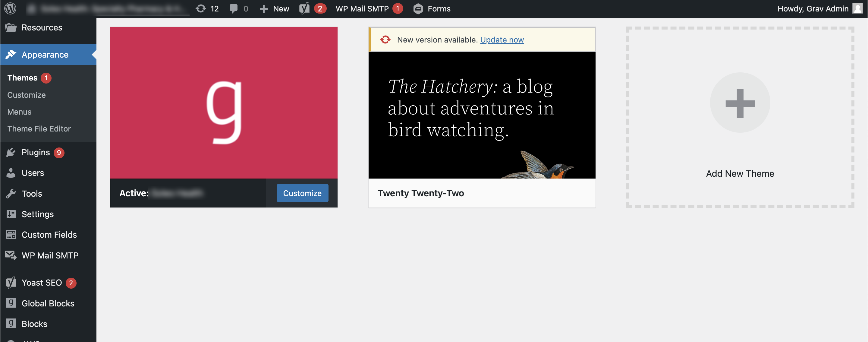
Task: Open the Custom Fields menu label
Action: 49,235
